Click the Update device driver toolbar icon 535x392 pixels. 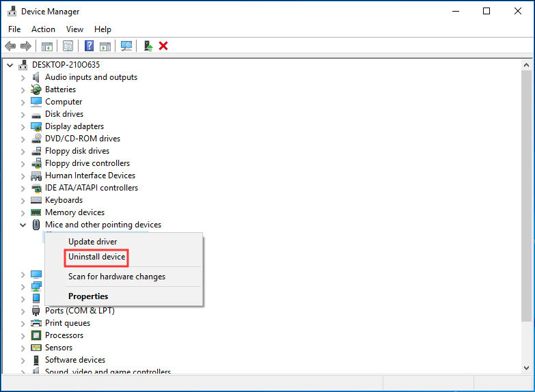pos(148,46)
